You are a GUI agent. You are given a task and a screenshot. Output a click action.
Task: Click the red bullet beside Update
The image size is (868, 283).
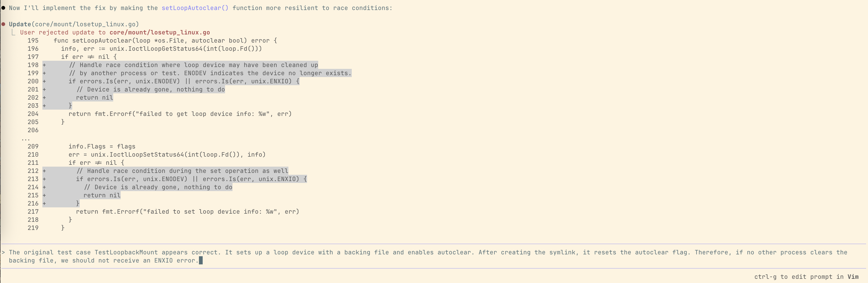pyautogui.click(x=3, y=24)
